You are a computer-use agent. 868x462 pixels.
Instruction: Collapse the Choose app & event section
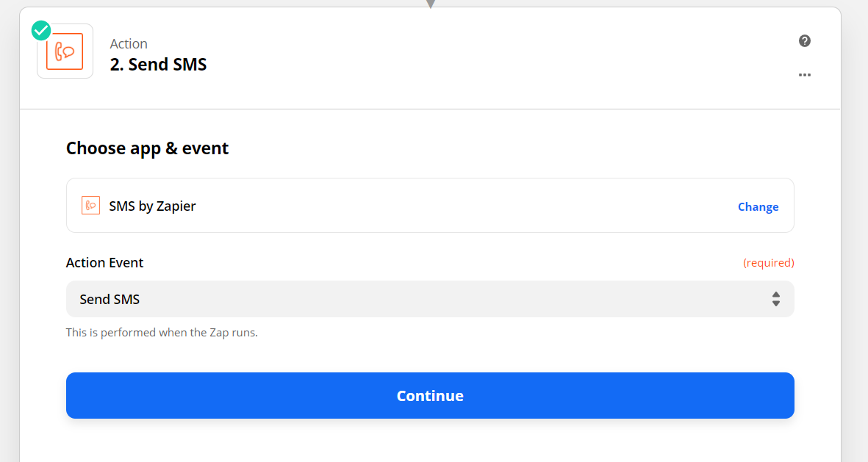click(147, 148)
